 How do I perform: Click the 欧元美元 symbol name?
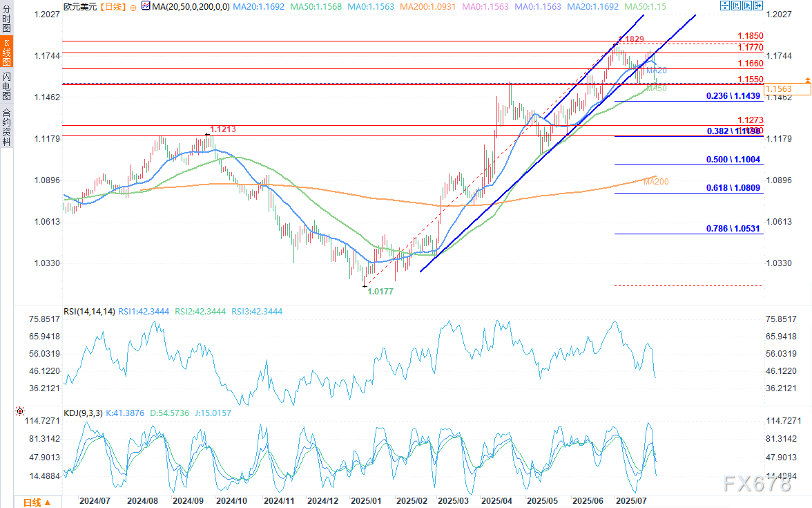pos(79,6)
